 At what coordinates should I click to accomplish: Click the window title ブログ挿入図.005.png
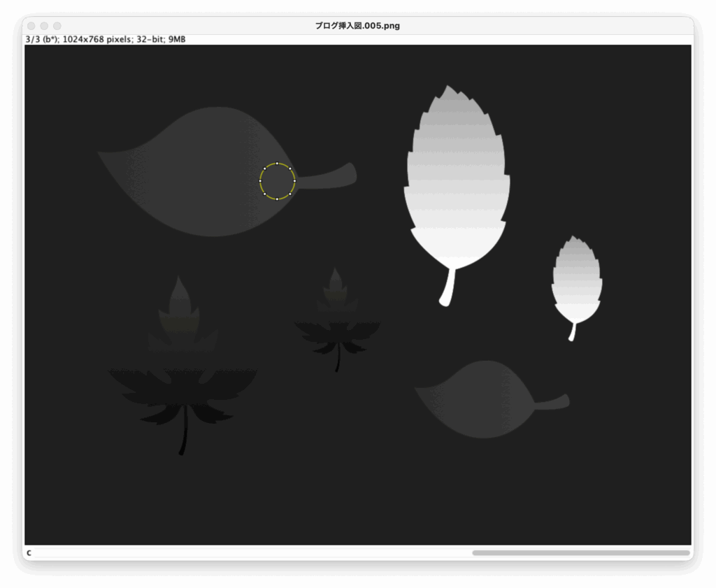click(357, 26)
